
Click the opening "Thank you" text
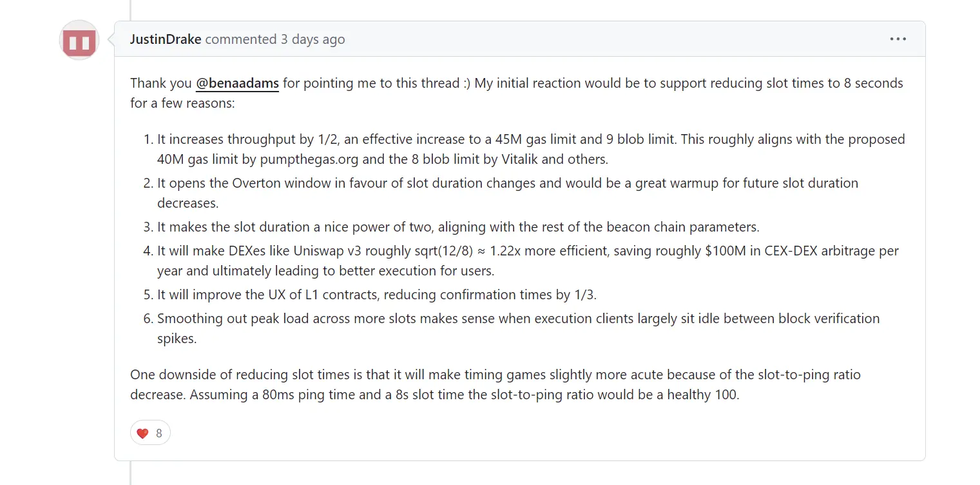coord(160,83)
